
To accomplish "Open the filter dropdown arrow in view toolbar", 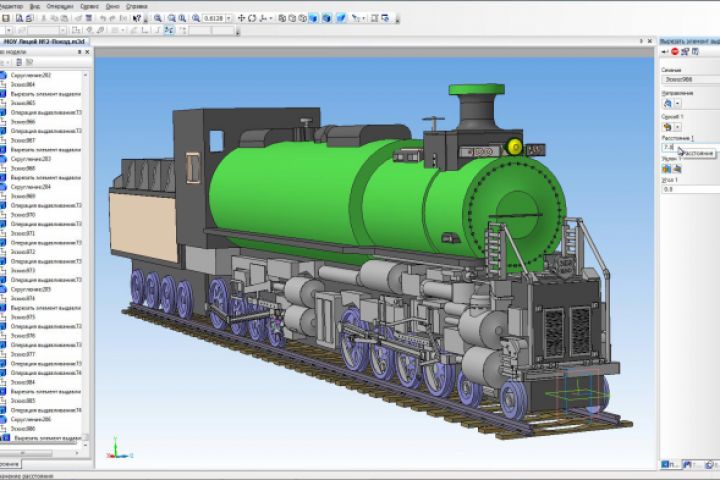I will point(364,18).
